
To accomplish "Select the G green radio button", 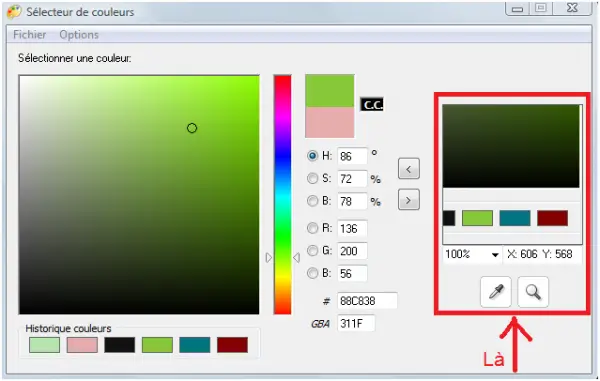I will (313, 251).
